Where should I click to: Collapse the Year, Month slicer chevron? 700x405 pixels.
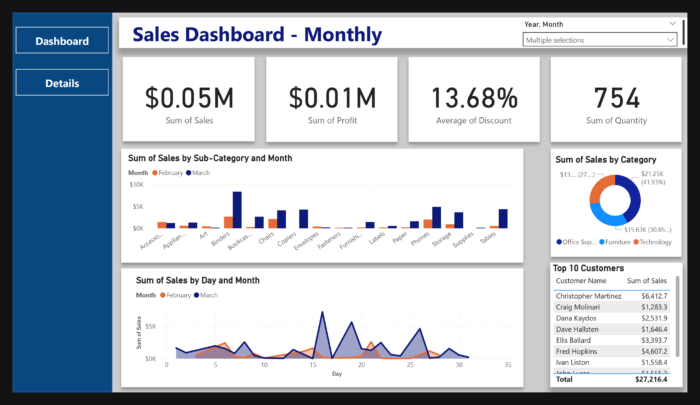671,22
